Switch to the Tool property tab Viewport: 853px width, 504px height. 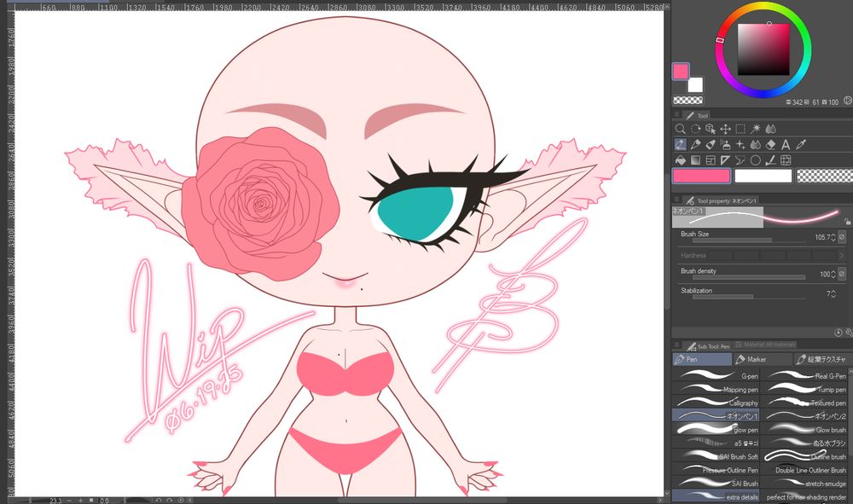click(x=722, y=200)
